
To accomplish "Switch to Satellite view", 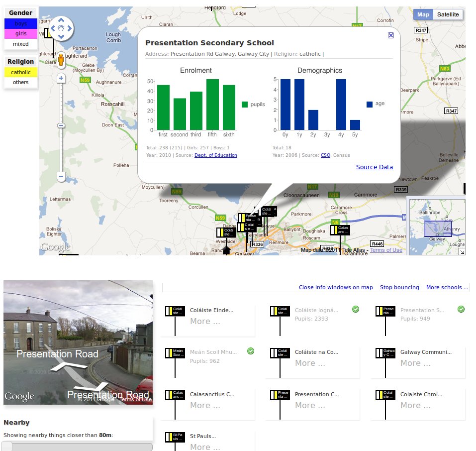I will (448, 14).
